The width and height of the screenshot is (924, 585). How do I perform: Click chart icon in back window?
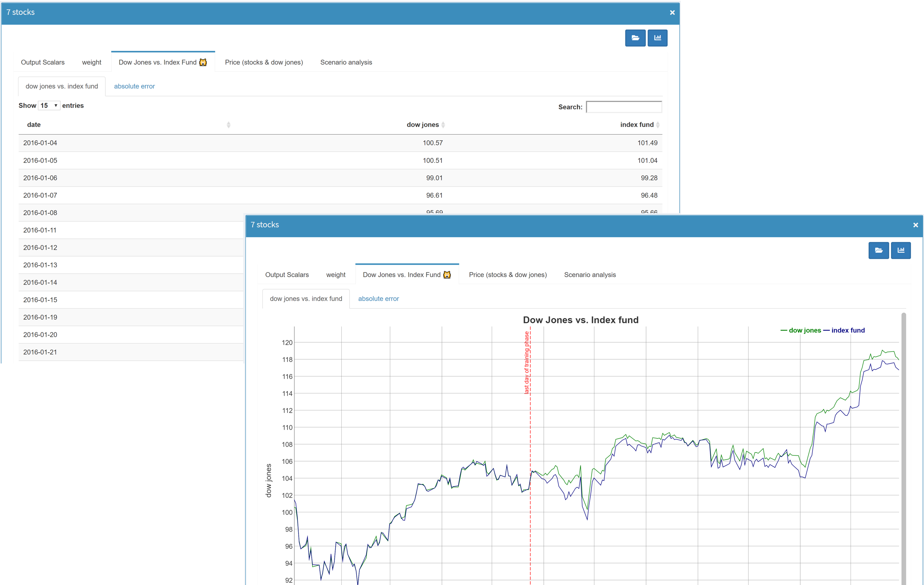pyautogui.click(x=657, y=38)
